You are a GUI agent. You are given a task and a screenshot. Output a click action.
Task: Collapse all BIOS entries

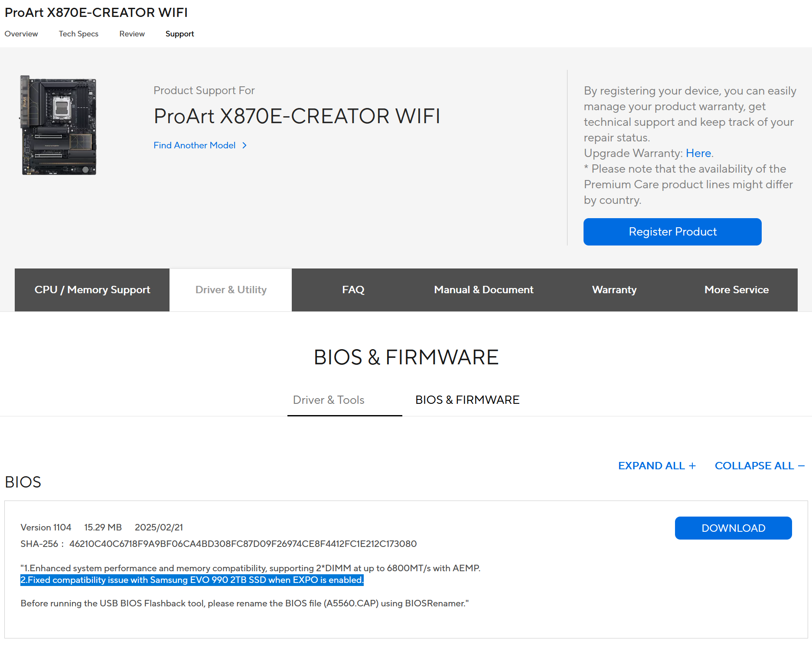(x=759, y=466)
